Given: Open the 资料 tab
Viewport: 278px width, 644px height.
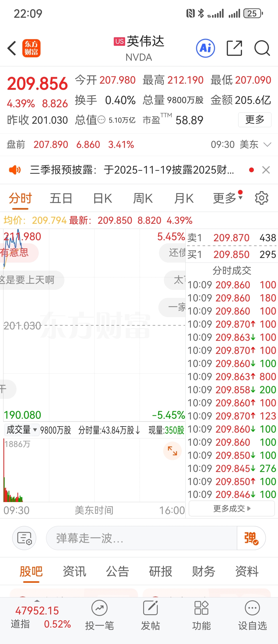Looking at the screenshot, I should 247,571.
